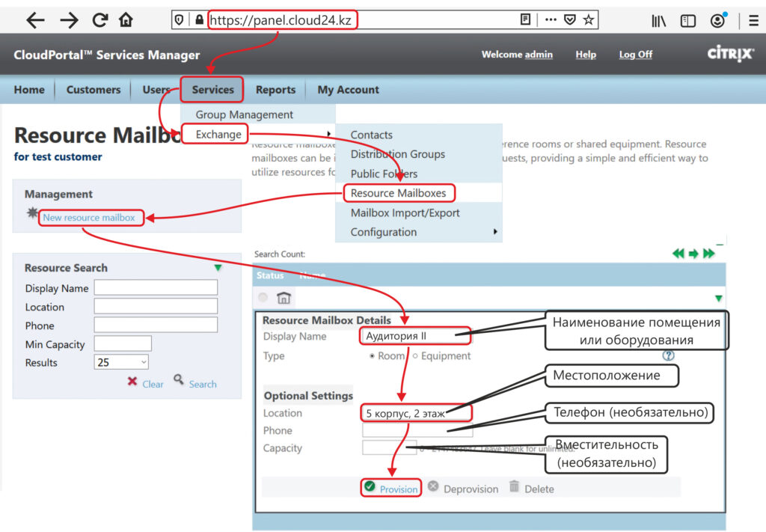Select the radio button in the results row
The width and height of the screenshot is (766, 532).
tap(263, 297)
